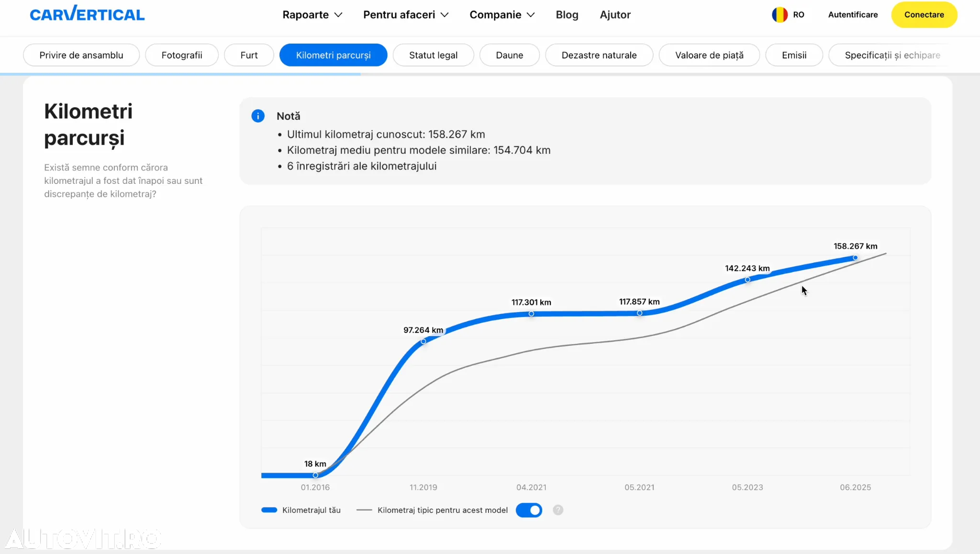Image resolution: width=980 pixels, height=554 pixels.
Task: Click the 158.267 km data point
Action: pos(855,258)
